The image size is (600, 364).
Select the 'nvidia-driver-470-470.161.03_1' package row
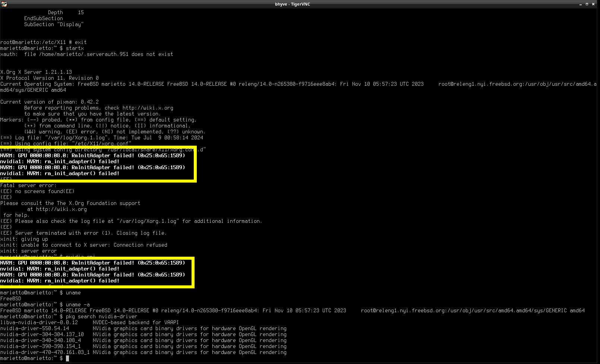coord(143,352)
